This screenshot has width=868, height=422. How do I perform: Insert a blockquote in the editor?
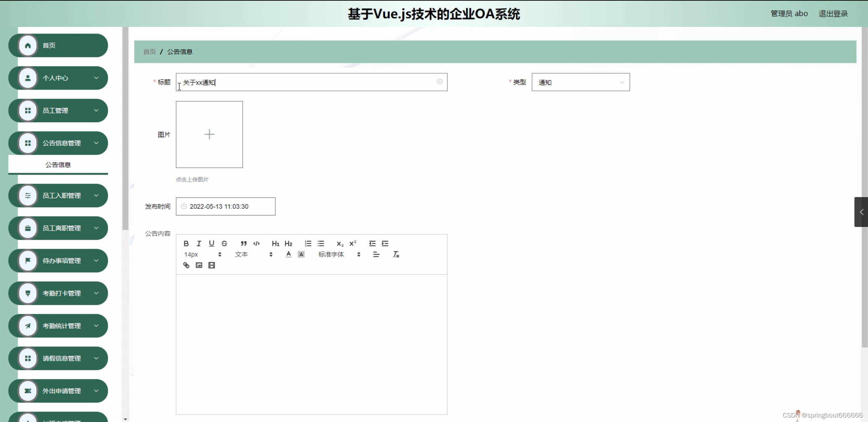(x=243, y=243)
